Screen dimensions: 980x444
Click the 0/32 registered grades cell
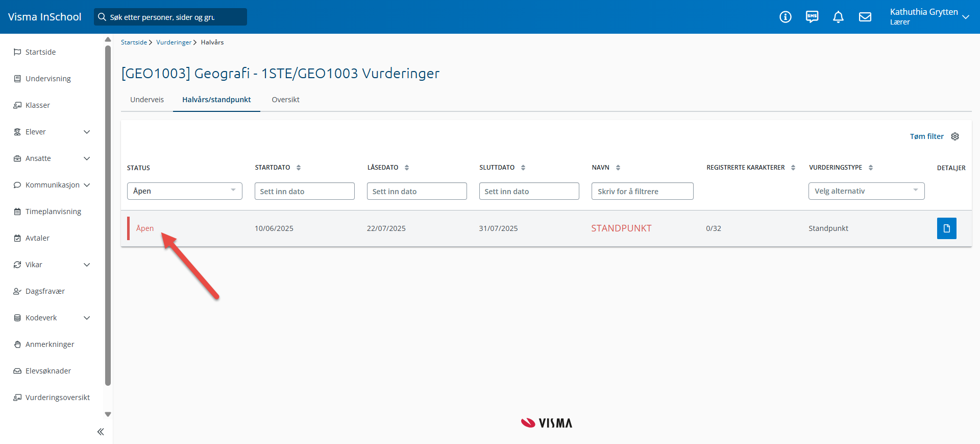[714, 228]
